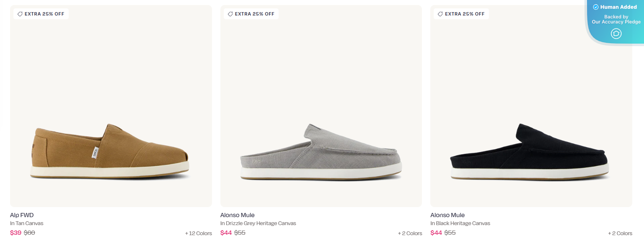Click the tag icon on Drizzle Grey Alonso Mule badge
The image size is (644, 249).
[x=230, y=13]
